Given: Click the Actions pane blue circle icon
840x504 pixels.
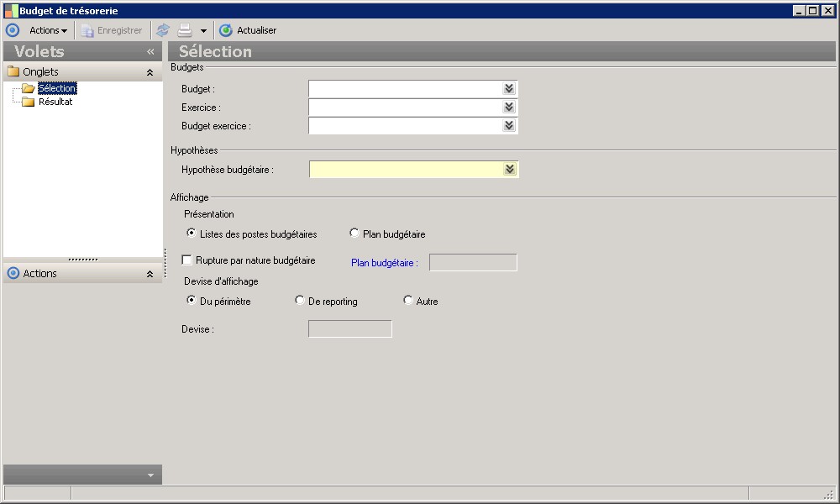Looking at the screenshot, I should pyautogui.click(x=13, y=273).
